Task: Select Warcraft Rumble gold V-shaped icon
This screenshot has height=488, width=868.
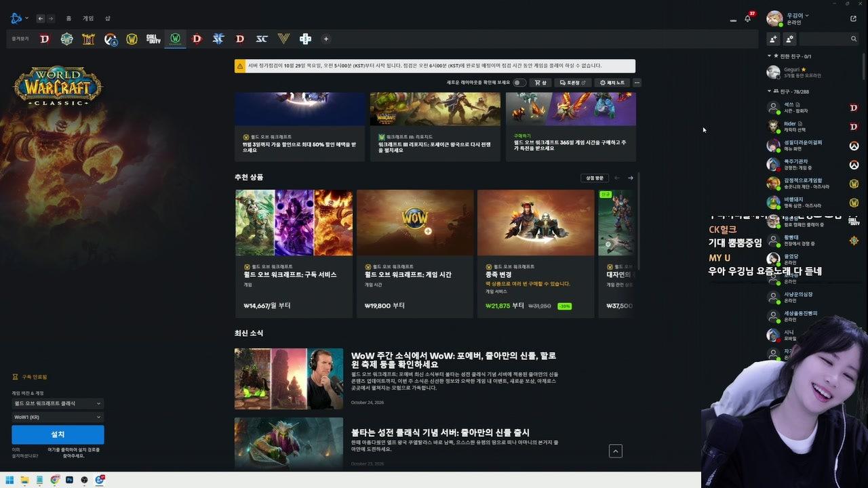Action: click(x=283, y=39)
